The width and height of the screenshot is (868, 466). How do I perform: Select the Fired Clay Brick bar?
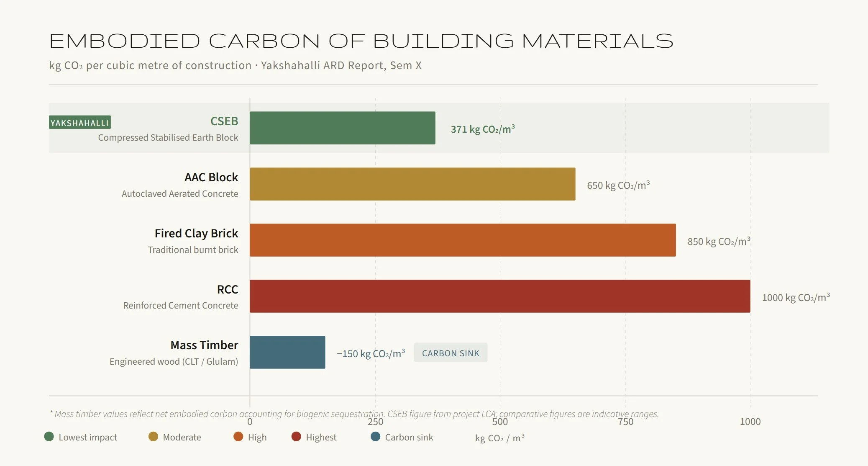point(462,240)
